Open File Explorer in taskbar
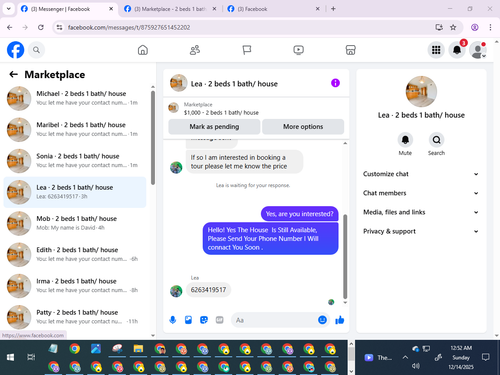This screenshot has height=375, width=500. [138, 349]
